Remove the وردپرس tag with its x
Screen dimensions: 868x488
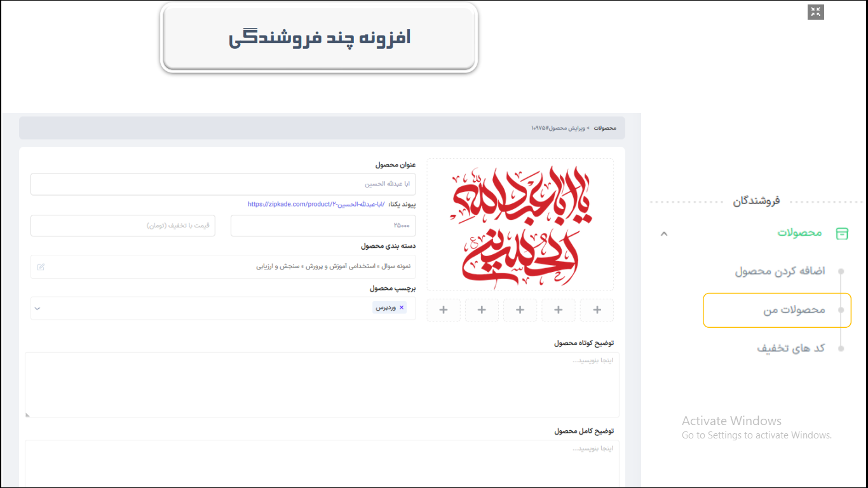[402, 308]
